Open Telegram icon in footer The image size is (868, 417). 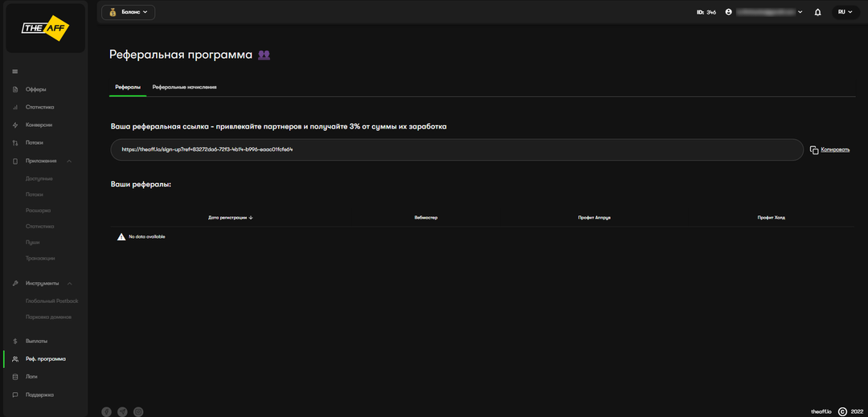(122, 411)
